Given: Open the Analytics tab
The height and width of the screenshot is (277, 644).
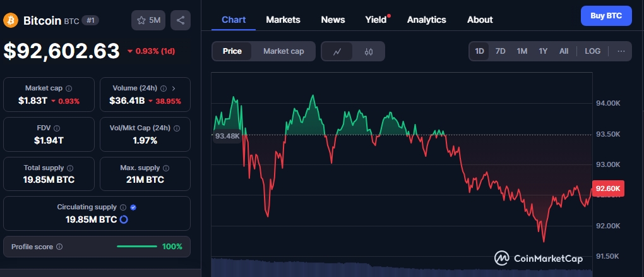Looking at the screenshot, I should [426, 20].
